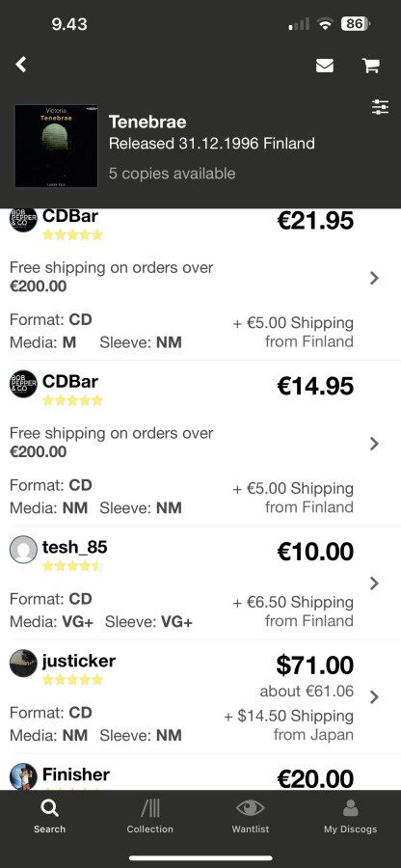Open the justicker $71.00 listing chevron
This screenshot has height=868, width=401.
tap(374, 696)
